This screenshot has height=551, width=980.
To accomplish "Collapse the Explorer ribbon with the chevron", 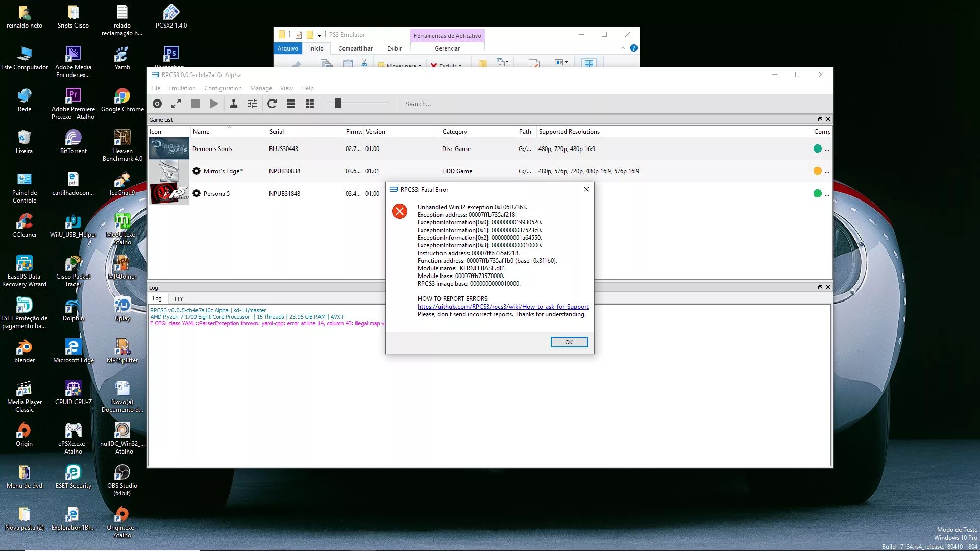I will [622, 48].
